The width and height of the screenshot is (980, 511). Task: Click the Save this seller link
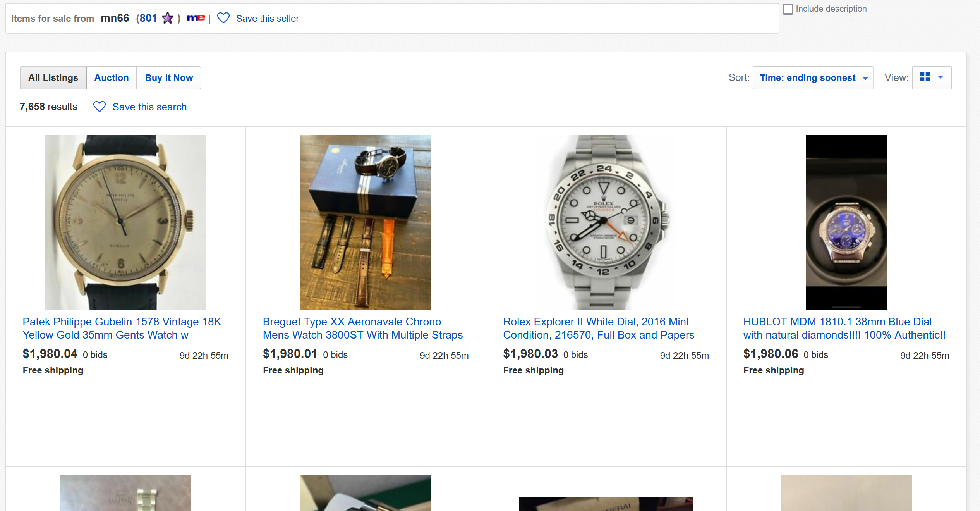pyautogui.click(x=268, y=19)
